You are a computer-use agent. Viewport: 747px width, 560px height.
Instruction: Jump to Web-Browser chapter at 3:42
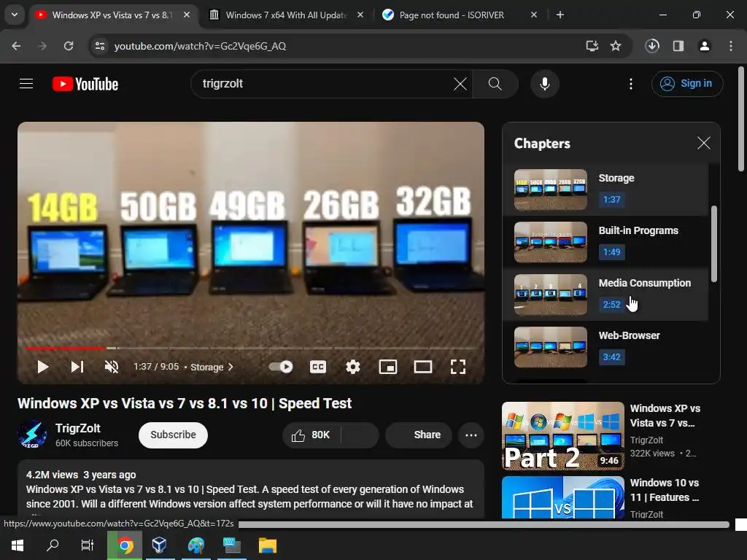point(605,346)
